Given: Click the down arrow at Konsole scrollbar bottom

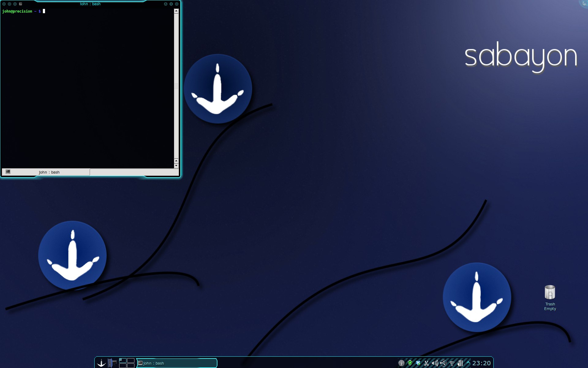Looking at the screenshot, I should tap(176, 166).
